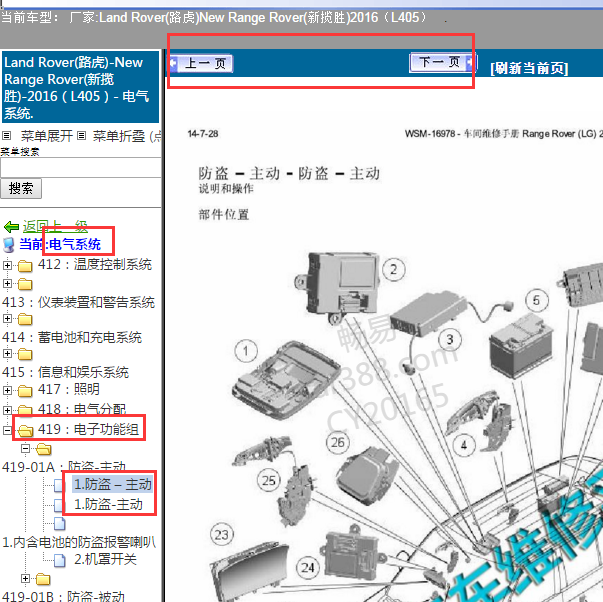
Task: Open the 412：温度控制系统 tree item
Action: point(95,265)
